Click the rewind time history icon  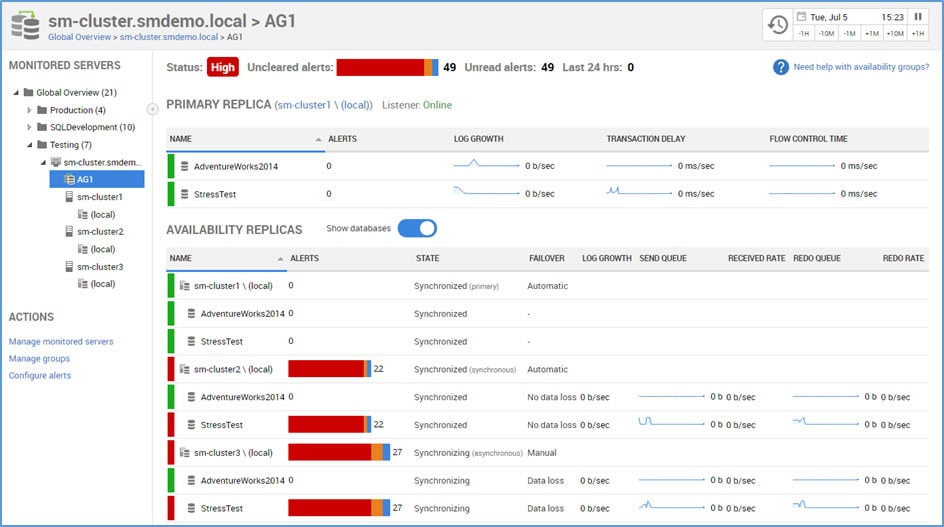coord(778,25)
